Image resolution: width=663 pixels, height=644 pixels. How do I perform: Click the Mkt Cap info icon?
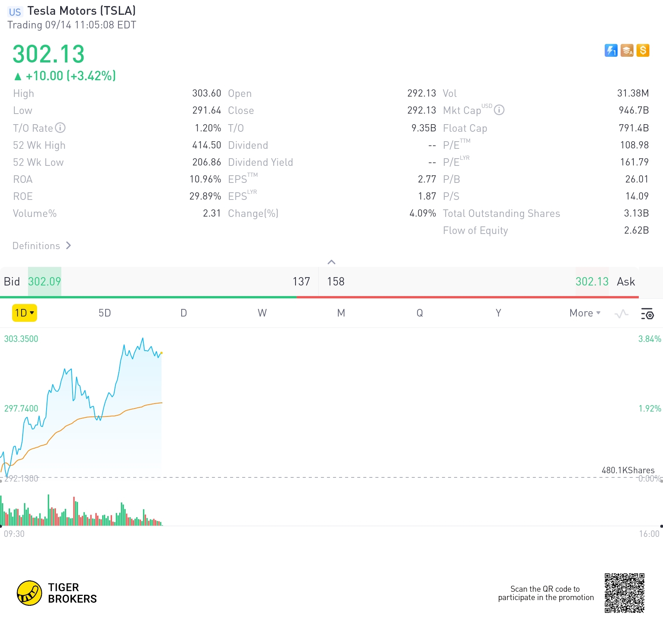coord(499,110)
